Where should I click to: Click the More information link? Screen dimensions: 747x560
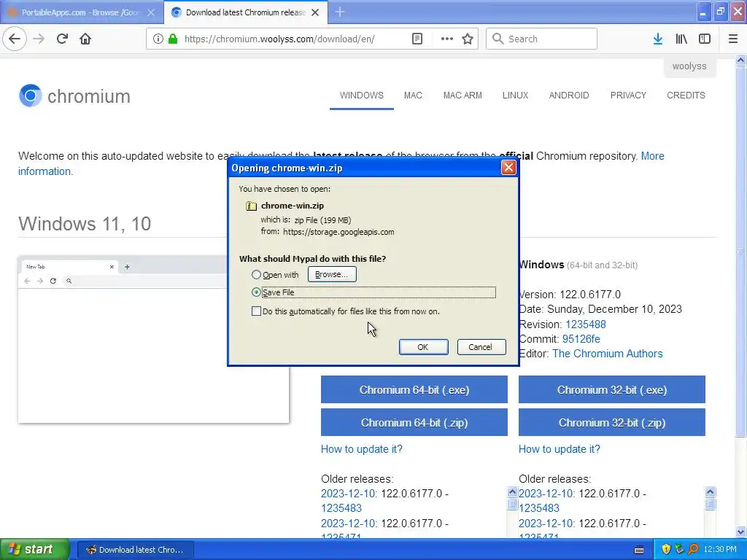pos(652,156)
